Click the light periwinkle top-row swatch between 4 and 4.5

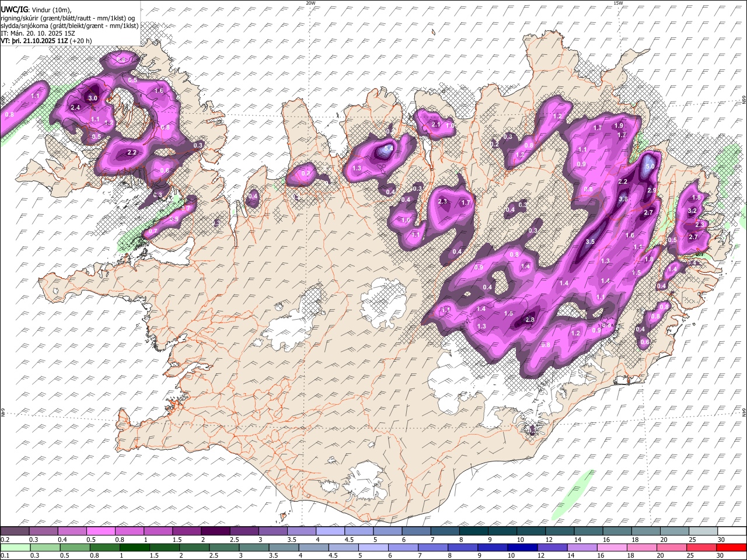[x=330, y=531]
